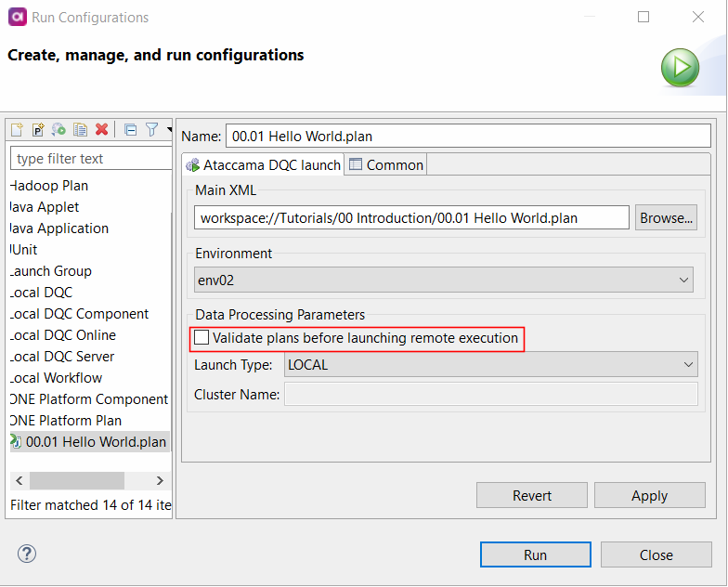Image resolution: width=728 pixels, height=587 pixels.
Task: Expand the Launch Type dropdown set to LOCAL
Action: 490,365
